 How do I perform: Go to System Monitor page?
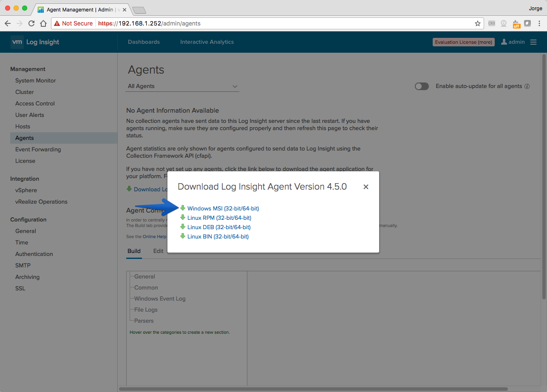36,80
